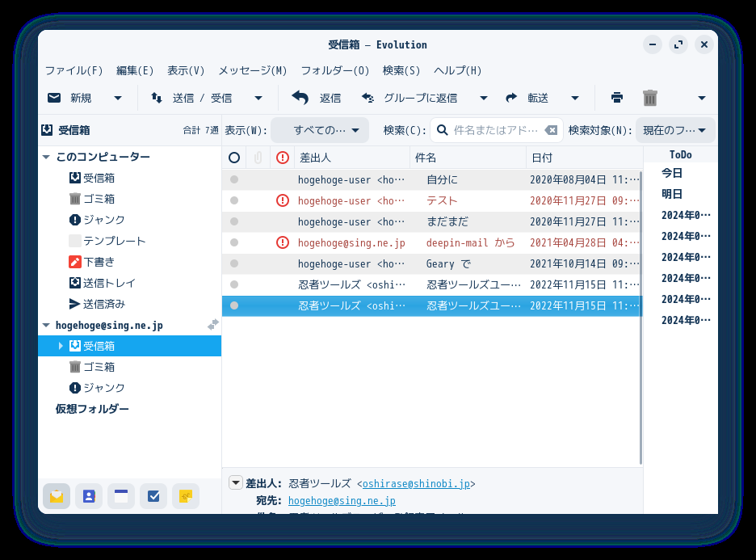The height and width of the screenshot is (560, 756).
Task: Click the attachment paperclip column header
Action: (x=258, y=158)
